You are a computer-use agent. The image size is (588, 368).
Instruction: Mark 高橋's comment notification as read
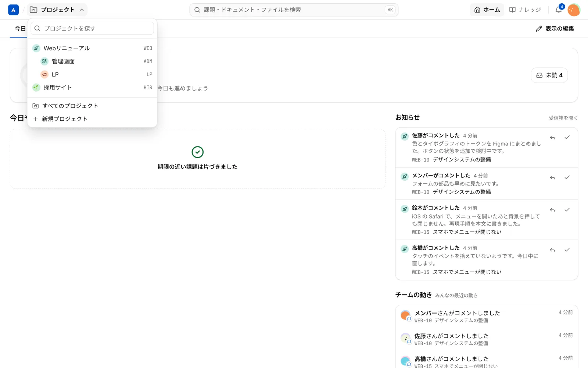(567, 250)
